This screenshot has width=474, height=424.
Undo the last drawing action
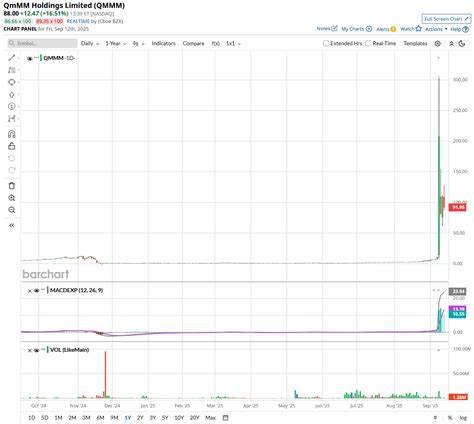tap(12, 158)
